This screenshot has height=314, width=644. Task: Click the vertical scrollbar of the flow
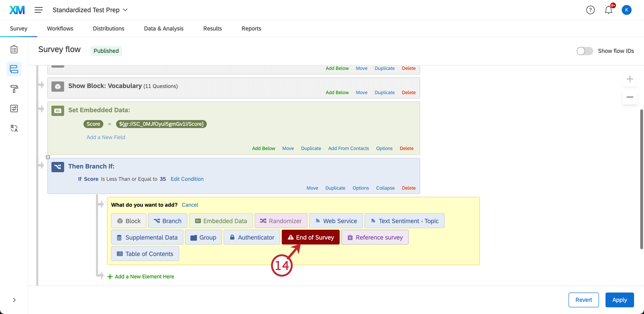click(641, 179)
